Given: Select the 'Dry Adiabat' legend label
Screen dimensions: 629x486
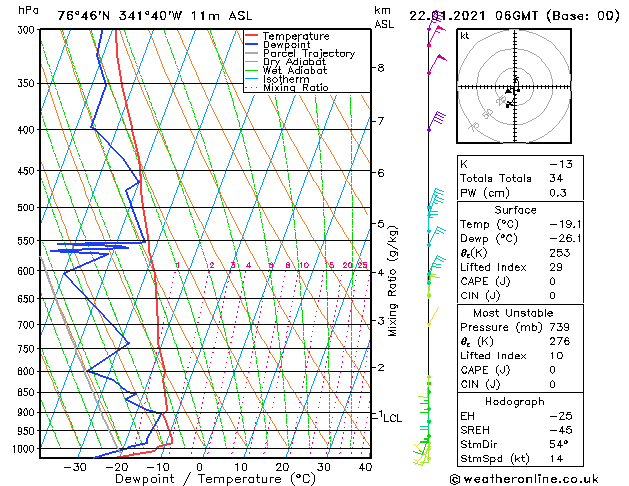Looking at the screenshot, I should (294, 62).
